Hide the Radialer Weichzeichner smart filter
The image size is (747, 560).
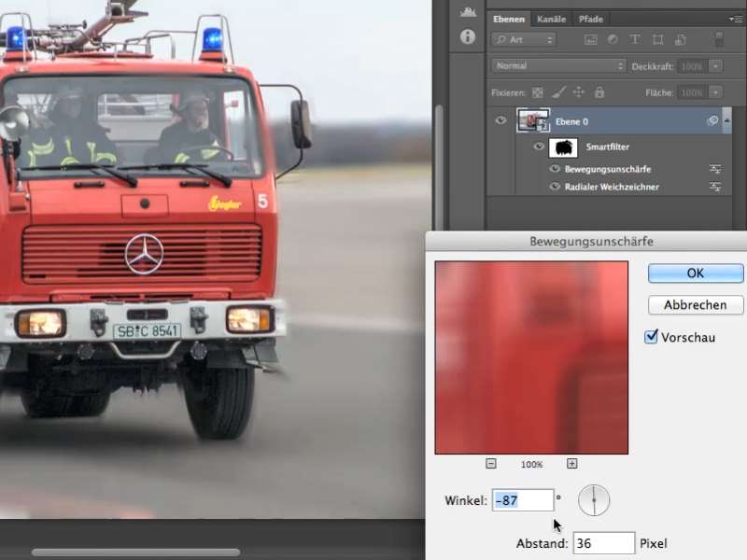point(555,187)
